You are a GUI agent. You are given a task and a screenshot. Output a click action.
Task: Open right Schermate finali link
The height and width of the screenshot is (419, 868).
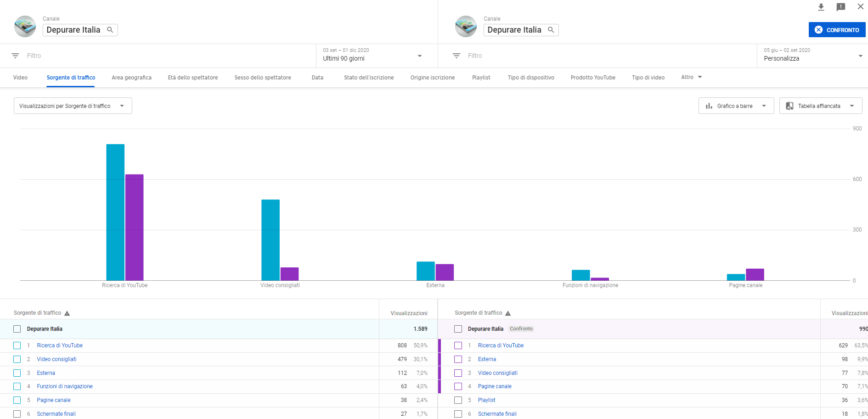497,414
